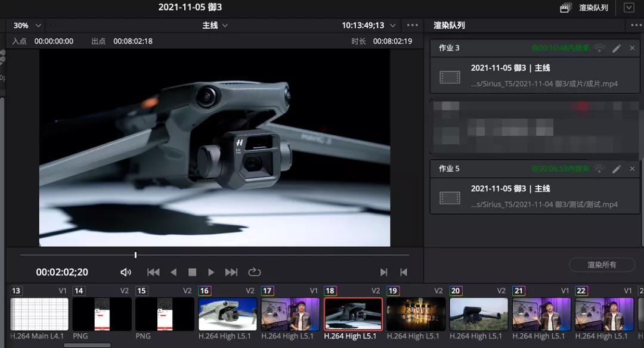Viewport: 644px width, 348px height.
Task: Open the viewer three-dot options menu
Action: point(411,25)
